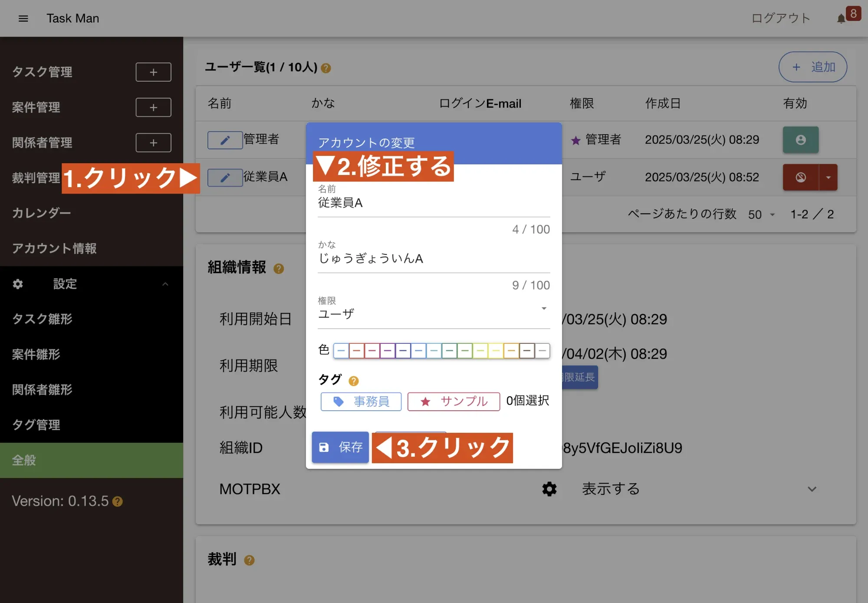Click the help icon next to タグ

click(354, 381)
